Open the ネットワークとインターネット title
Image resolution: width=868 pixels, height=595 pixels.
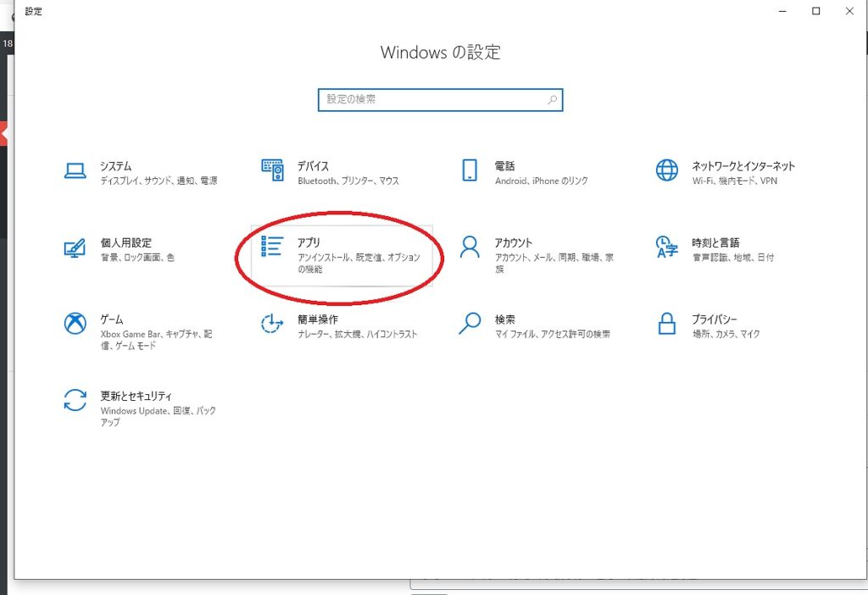[x=743, y=166]
